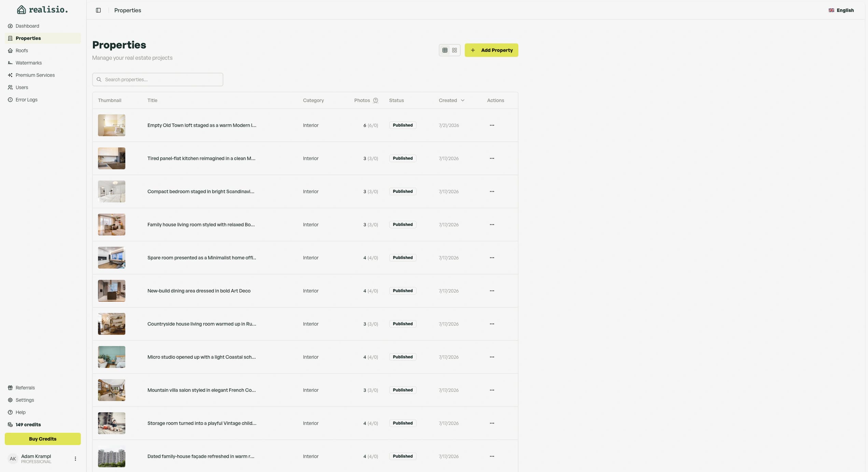Open user menu for Adam Krampl

tap(75, 459)
